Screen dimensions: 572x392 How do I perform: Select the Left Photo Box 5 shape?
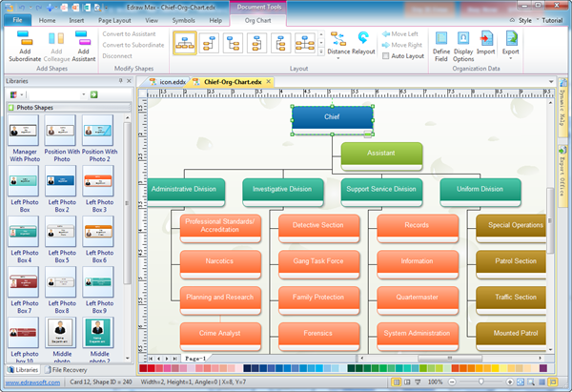61,239
